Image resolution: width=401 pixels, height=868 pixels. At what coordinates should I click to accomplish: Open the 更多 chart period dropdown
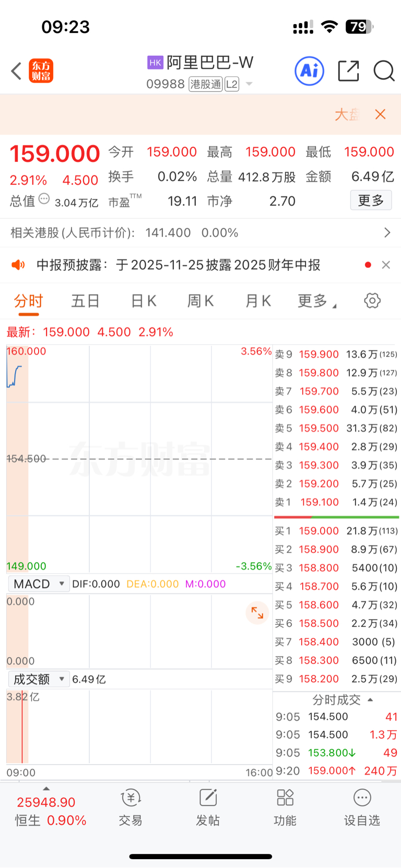[317, 301]
